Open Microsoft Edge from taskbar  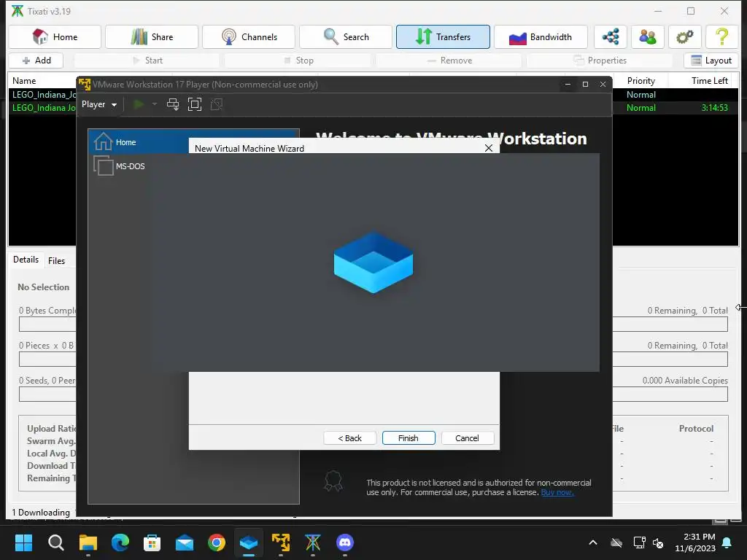click(x=120, y=542)
